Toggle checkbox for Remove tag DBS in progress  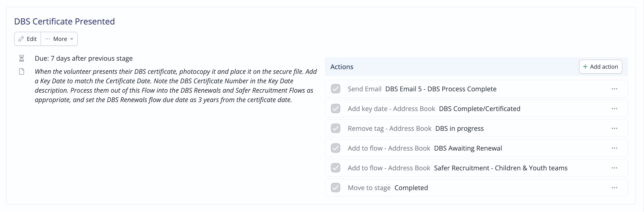pyautogui.click(x=336, y=128)
